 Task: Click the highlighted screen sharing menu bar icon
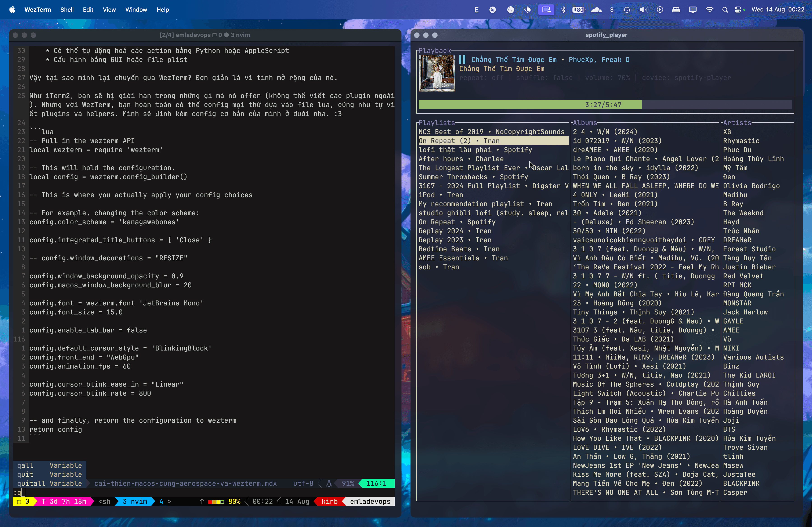point(546,9)
